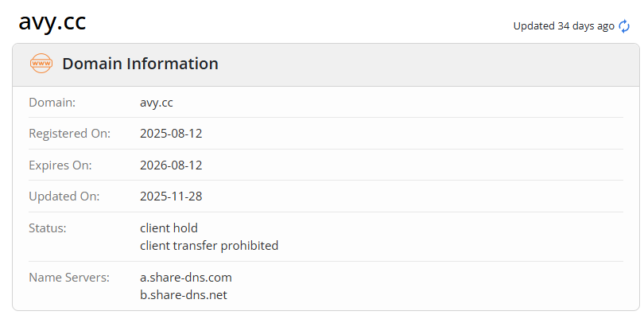Click the Status: label
The image size is (644, 319).
48,228
